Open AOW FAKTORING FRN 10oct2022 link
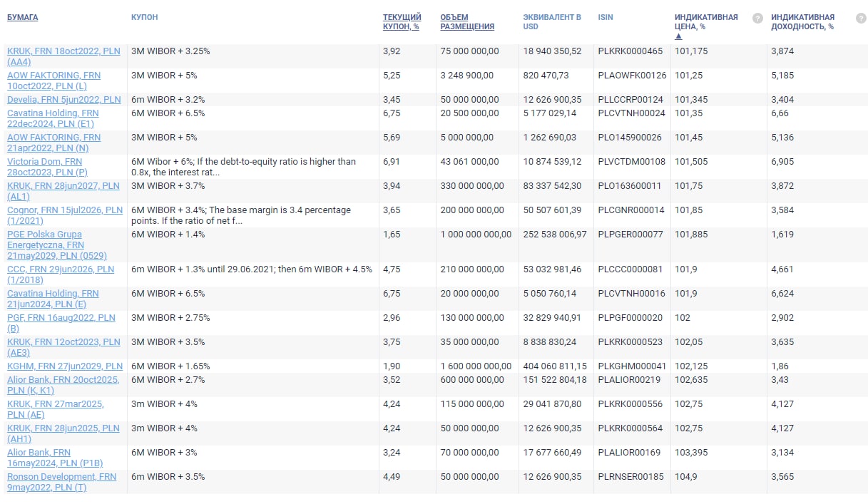The image size is (868, 504). tap(53, 76)
